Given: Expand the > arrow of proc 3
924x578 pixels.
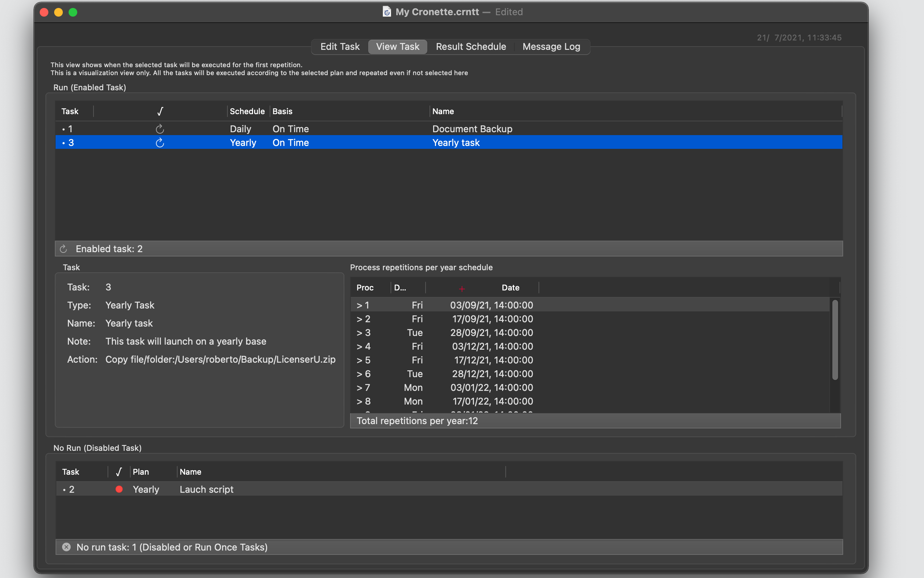Looking at the screenshot, I should point(359,333).
